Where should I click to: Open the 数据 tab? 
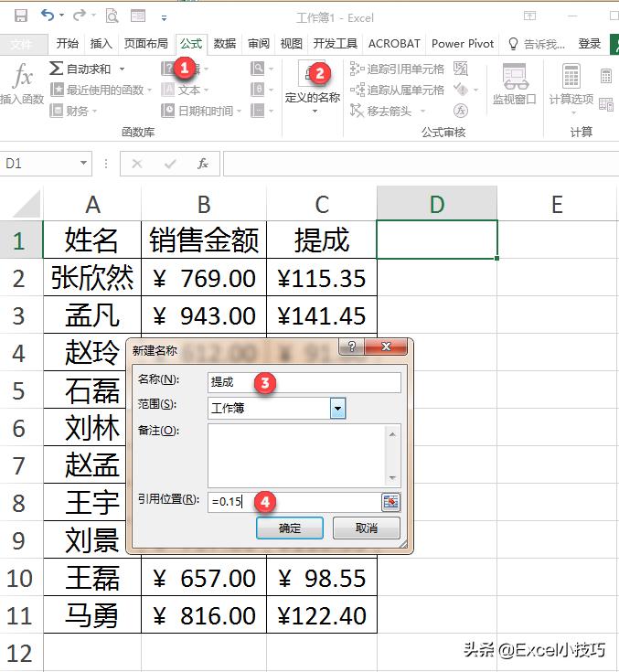pos(225,44)
